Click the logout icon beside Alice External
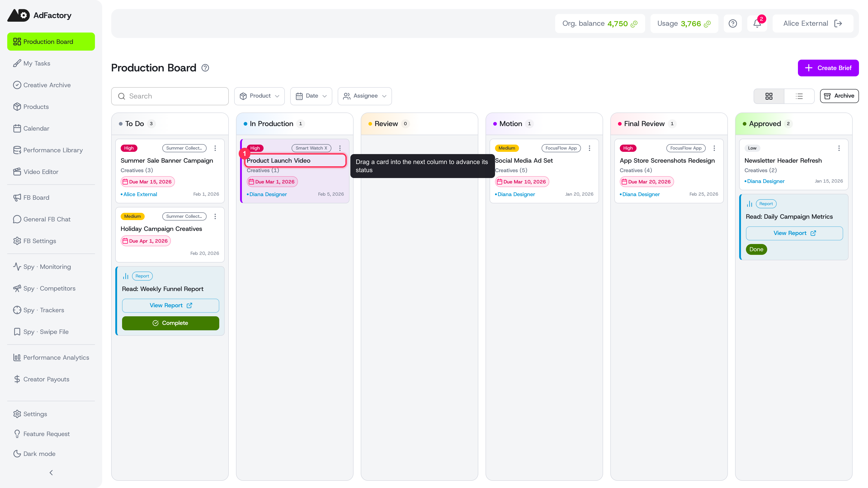Image resolution: width=868 pixels, height=488 pixels. click(838, 23)
